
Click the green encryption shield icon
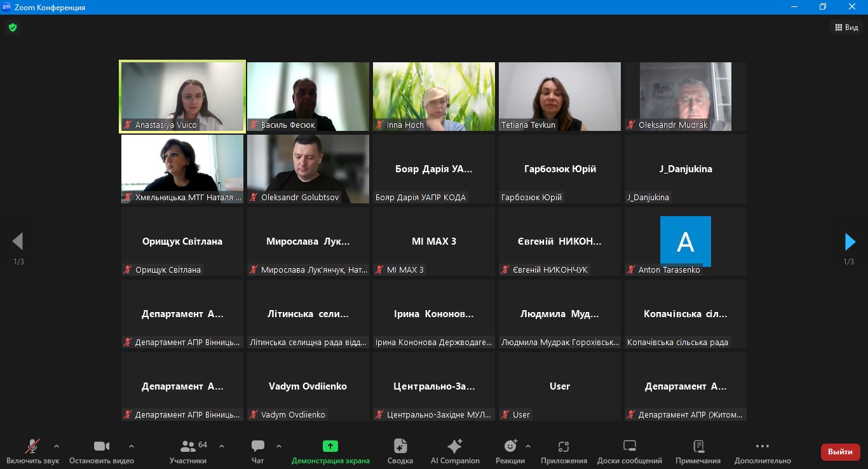[13, 27]
